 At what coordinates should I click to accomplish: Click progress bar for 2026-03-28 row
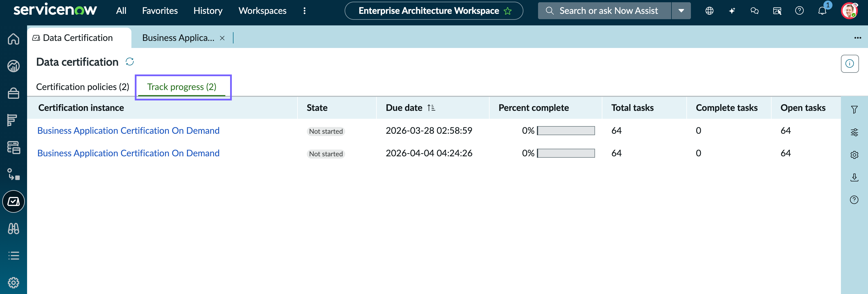pos(566,131)
